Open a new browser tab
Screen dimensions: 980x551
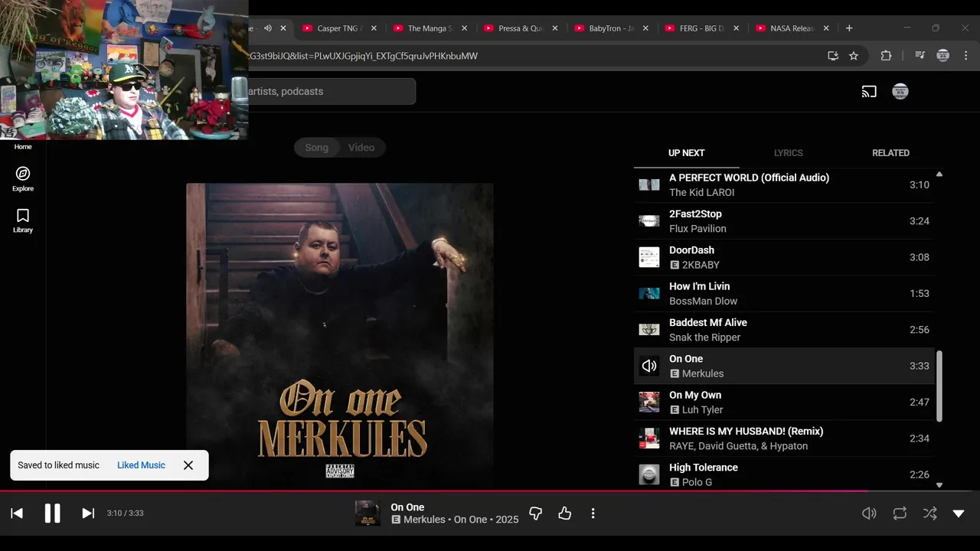tap(849, 28)
